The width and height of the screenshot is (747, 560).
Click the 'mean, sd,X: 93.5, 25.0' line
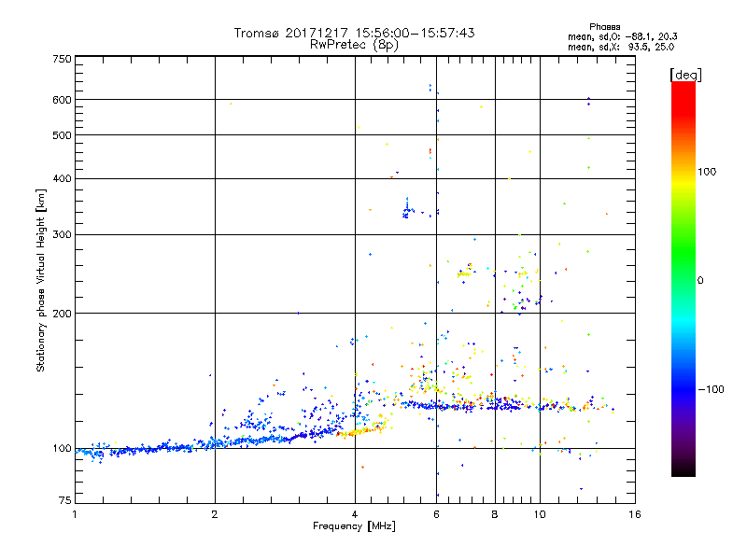coord(621,47)
